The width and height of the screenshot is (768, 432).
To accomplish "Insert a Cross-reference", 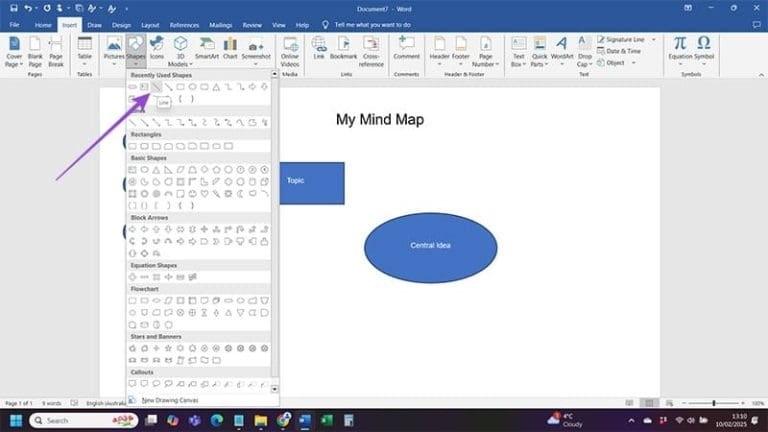I will [x=371, y=51].
